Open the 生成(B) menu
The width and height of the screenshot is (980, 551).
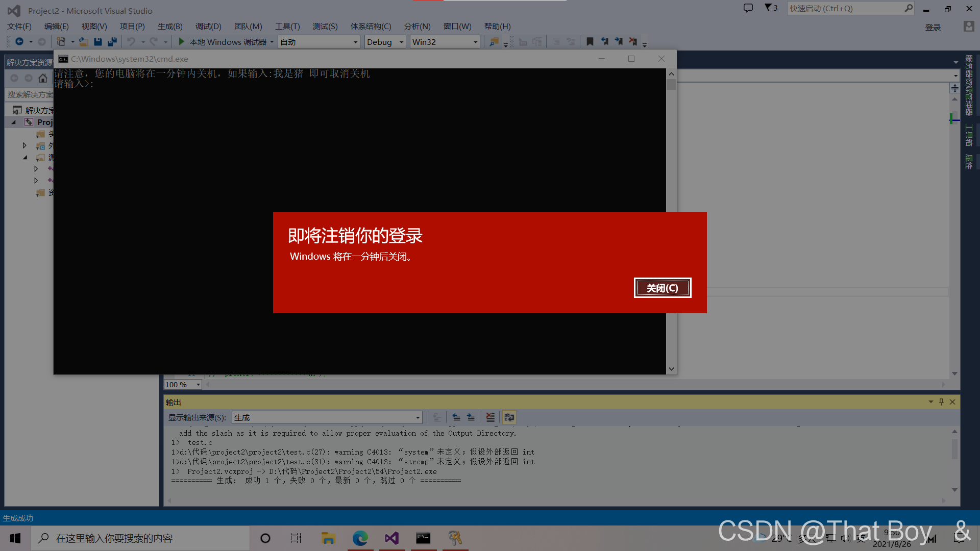(170, 26)
